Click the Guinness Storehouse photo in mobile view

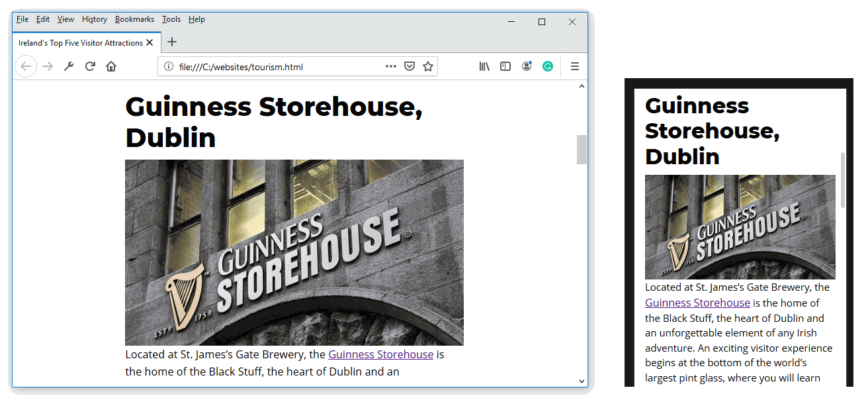click(x=740, y=227)
